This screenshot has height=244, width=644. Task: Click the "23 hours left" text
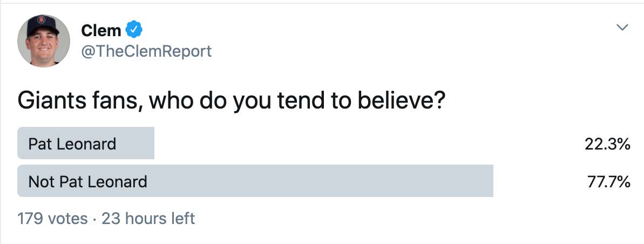148,219
